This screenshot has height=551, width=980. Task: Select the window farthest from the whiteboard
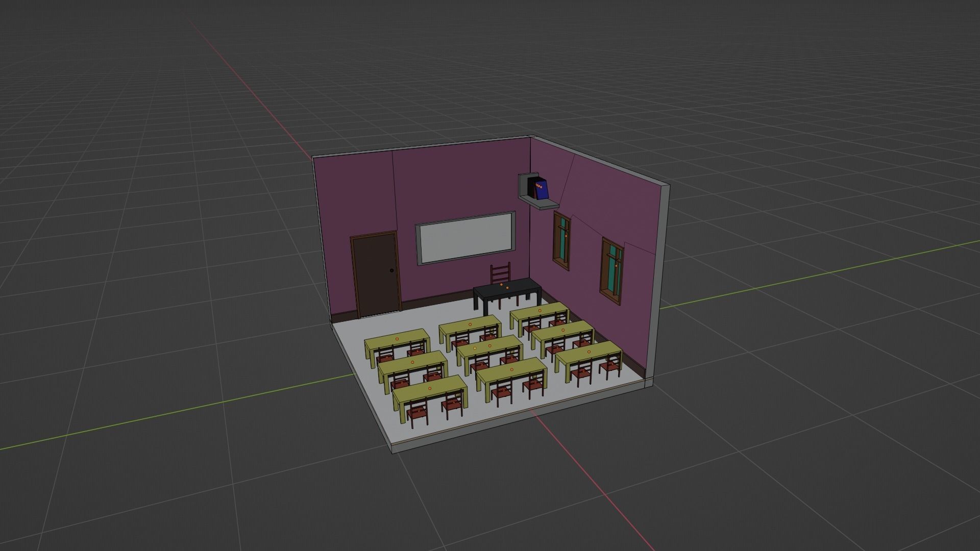click(612, 271)
